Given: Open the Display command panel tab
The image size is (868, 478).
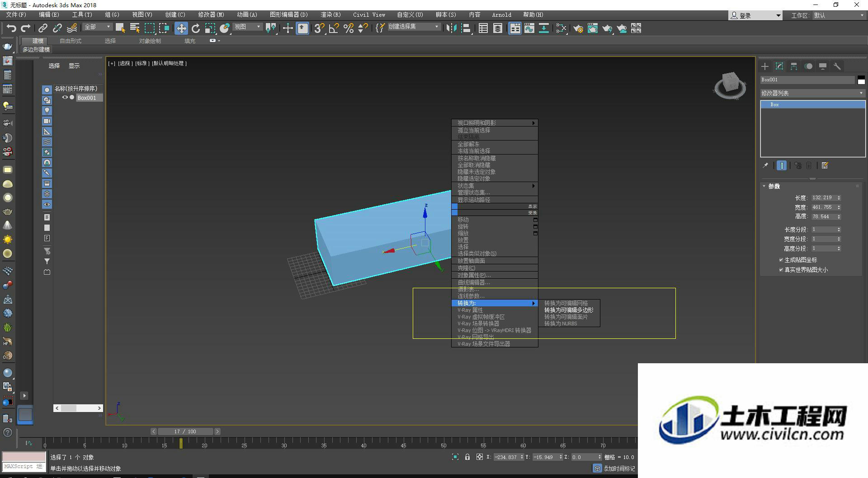Looking at the screenshot, I should click(x=823, y=66).
